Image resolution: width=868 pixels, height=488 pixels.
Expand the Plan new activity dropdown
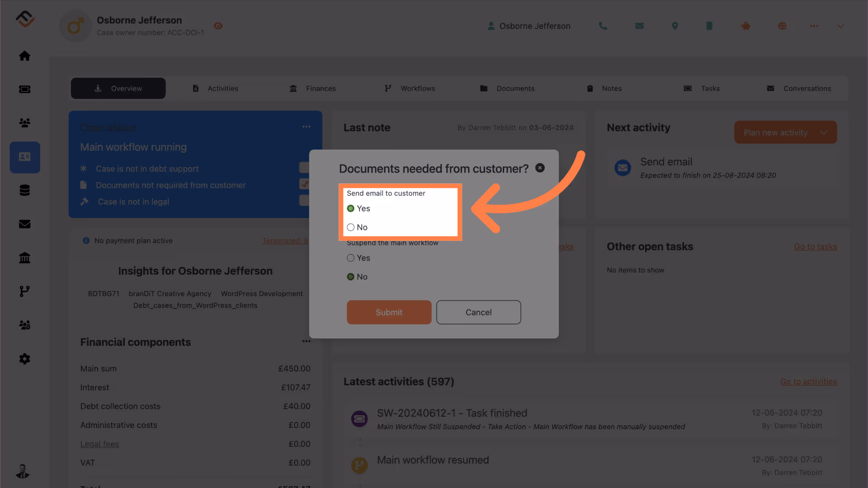824,132
